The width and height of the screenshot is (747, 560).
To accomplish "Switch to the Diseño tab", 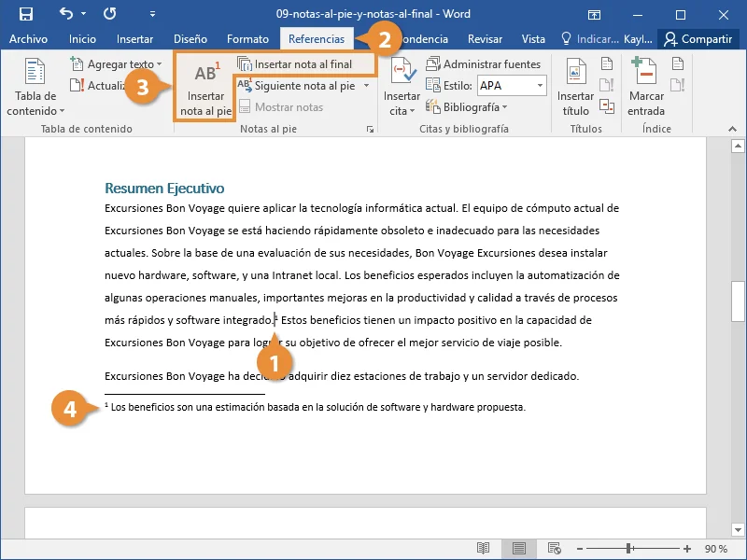I will coord(190,39).
